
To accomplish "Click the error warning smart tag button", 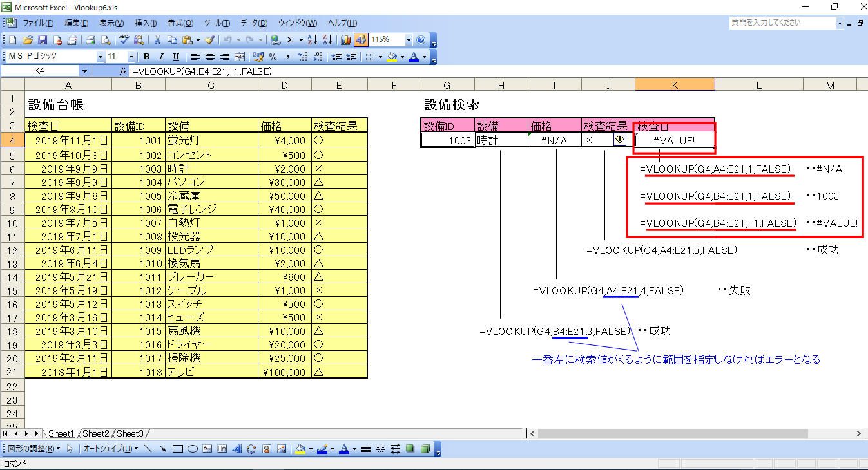I will tap(620, 139).
